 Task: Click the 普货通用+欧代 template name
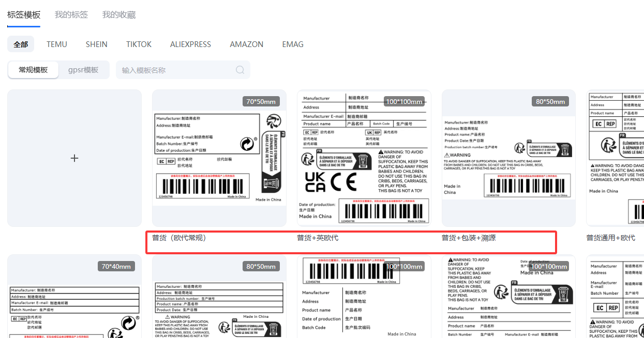[611, 238]
